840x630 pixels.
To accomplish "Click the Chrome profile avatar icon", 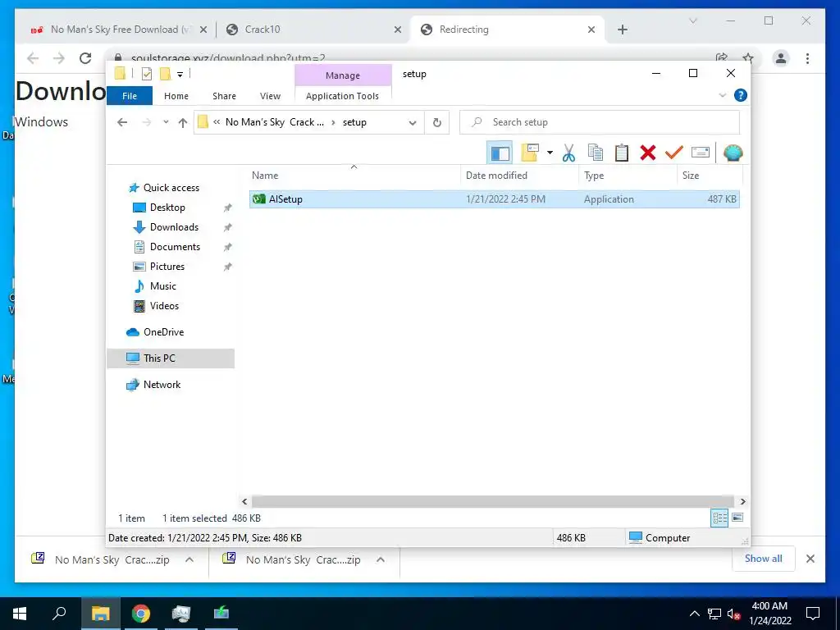I will pos(781,58).
